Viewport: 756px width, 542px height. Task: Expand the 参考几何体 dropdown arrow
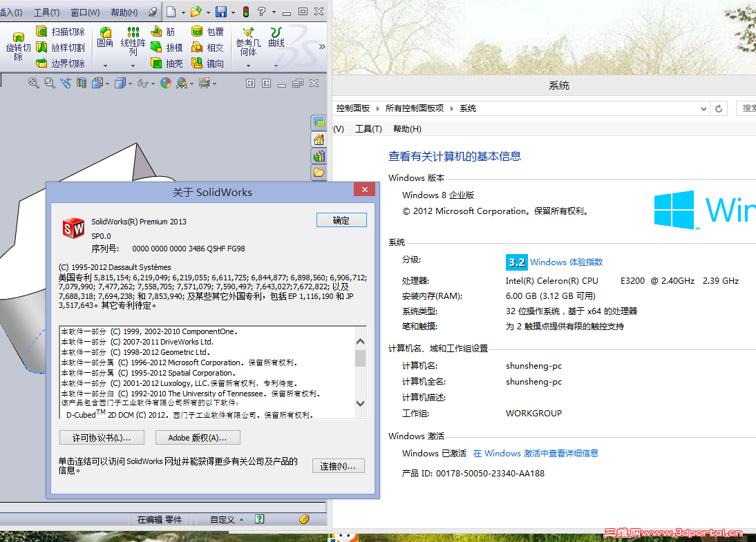[248, 66]
